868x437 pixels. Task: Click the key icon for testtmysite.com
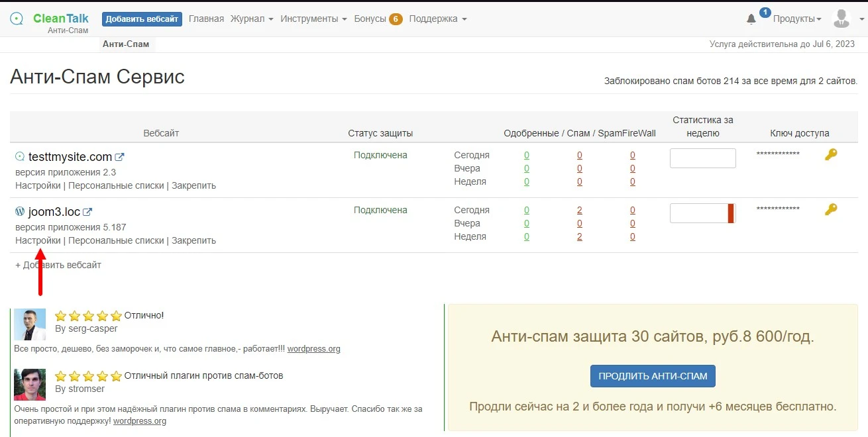click(x=831, y=154)
